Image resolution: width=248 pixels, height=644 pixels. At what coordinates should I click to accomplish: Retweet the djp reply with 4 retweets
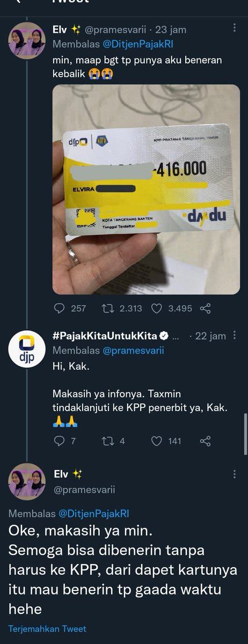coord(107,441)
